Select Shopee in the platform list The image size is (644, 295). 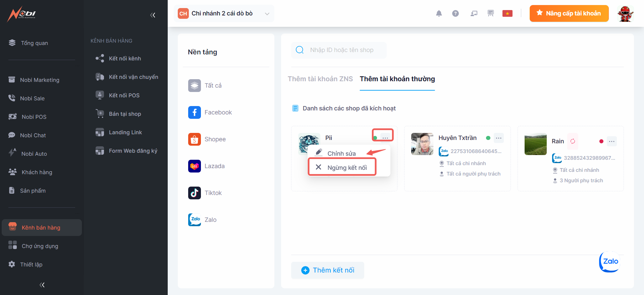[215, 139]
